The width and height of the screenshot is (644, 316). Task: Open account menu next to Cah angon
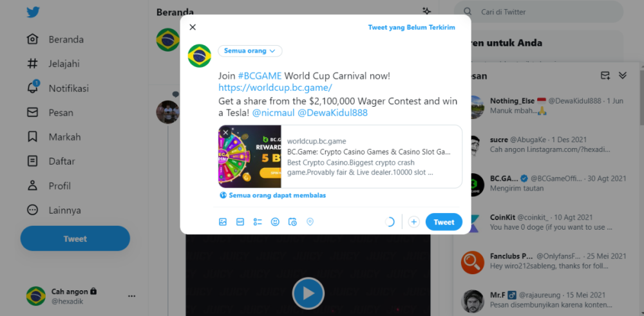[x=131, y=296]
